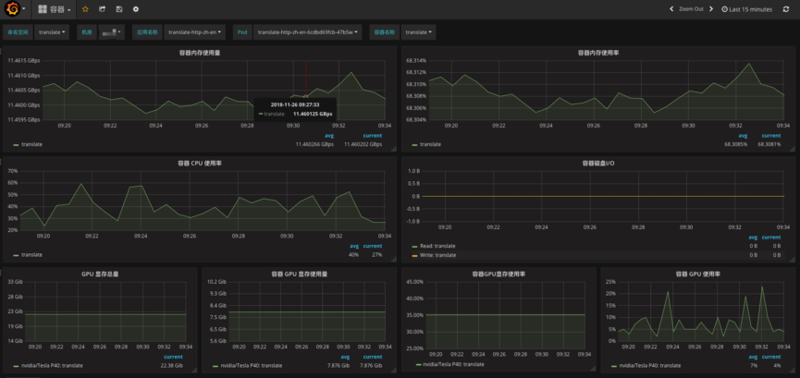Shift time range backward with the left arrow
800x378 pixels.
pos(671,9)
